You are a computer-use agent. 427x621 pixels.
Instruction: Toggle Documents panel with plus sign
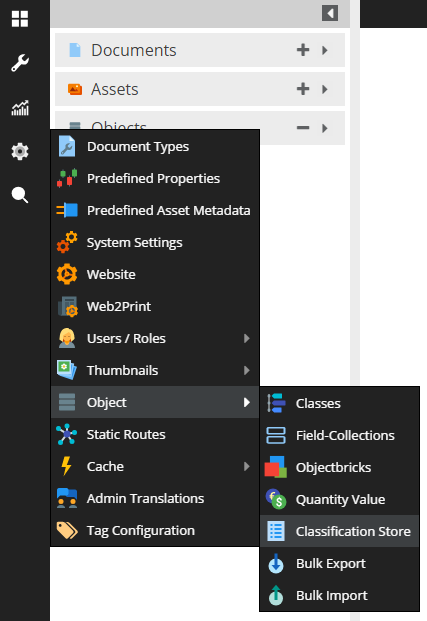pyautogui.click(x=303, y=50)
